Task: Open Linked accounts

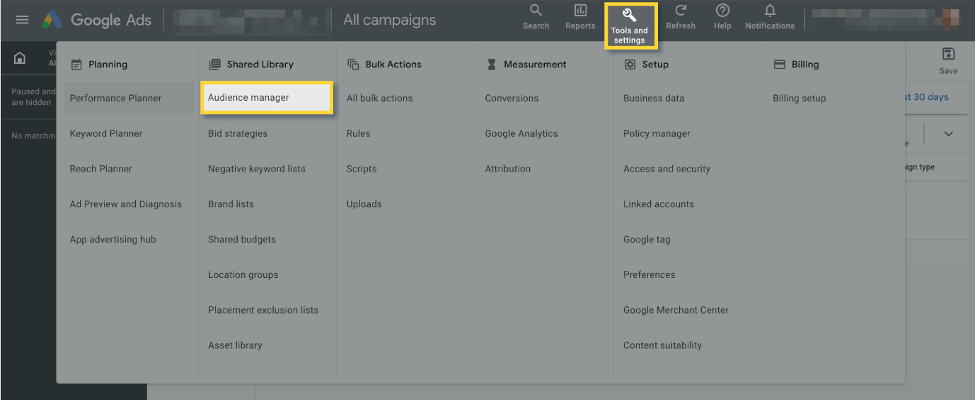Action: [659, 204]
